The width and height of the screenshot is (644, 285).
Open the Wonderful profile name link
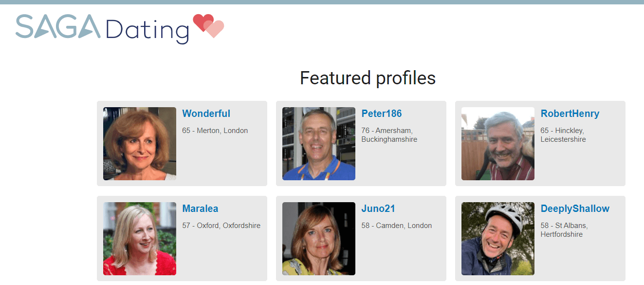click(x=206, y=114)
